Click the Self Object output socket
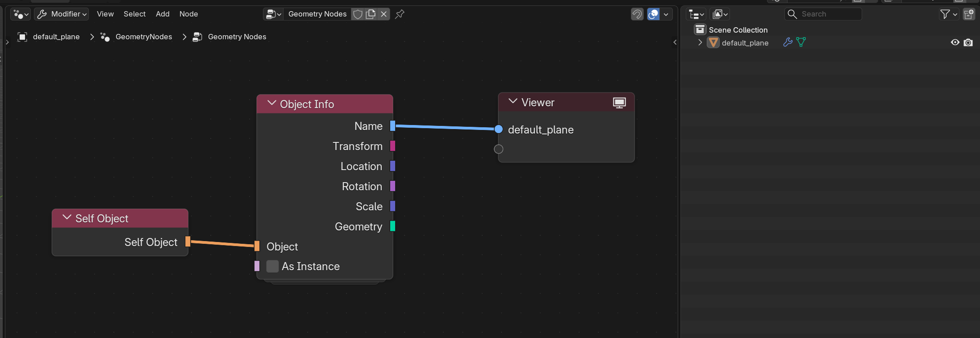 [x=188, y=242]
